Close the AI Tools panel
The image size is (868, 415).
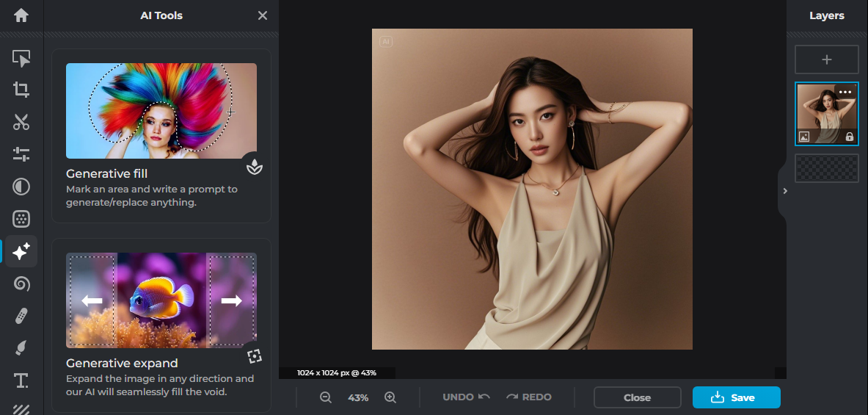[x=263, y=15]
